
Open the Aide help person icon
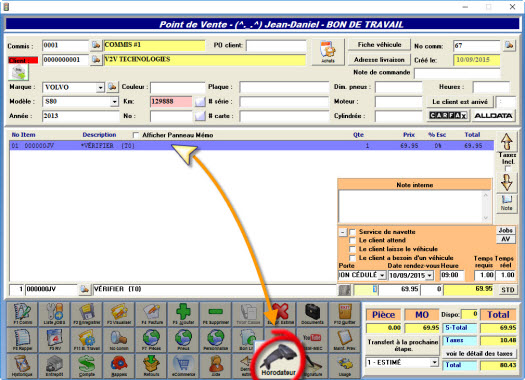215,366
